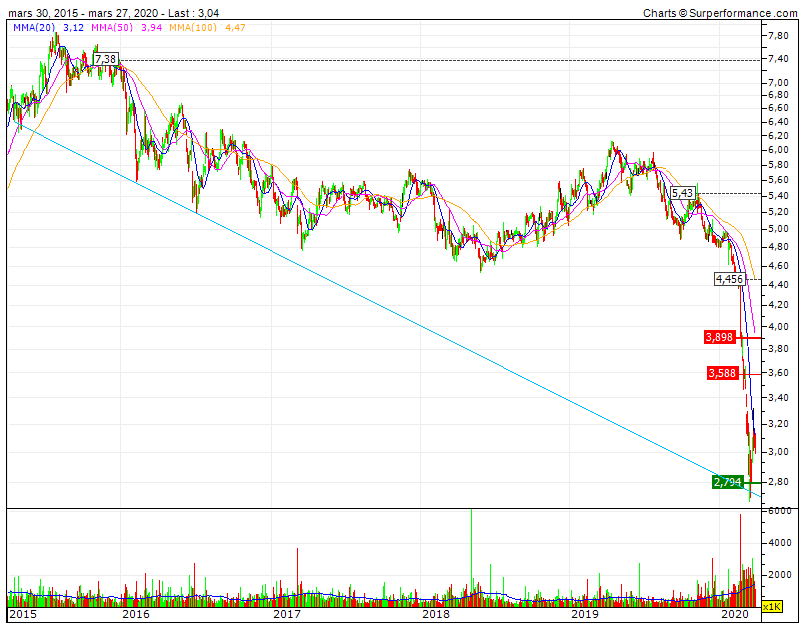This screenshot has height=630, width=805.
Task: Click the yellow x1K volume multiplier badge
Action: (x=772, y=607)
